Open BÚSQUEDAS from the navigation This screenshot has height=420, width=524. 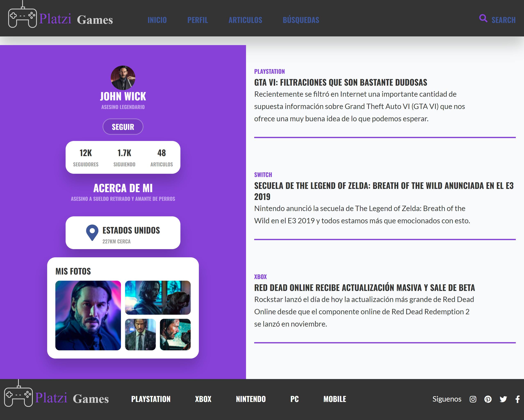coord(301,20)
